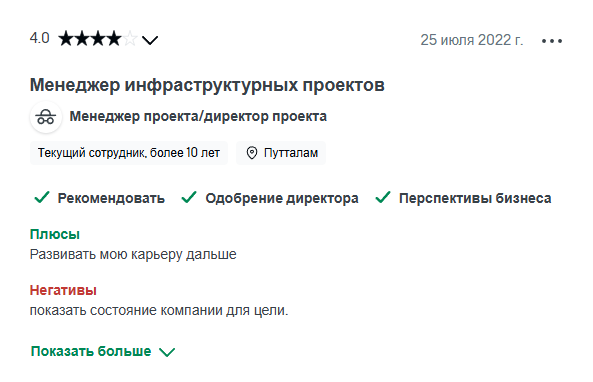
Task: Click the 4.0 rating number
Action: [x=40, y=38]
